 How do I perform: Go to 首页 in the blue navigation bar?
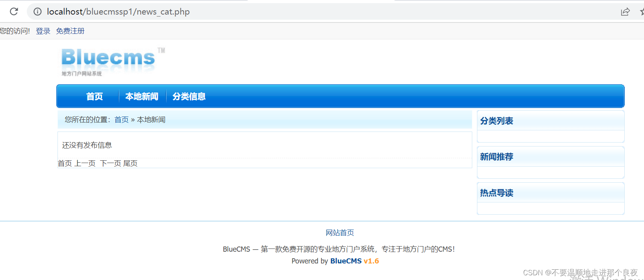pyautogui.click(x=95, y=96)
